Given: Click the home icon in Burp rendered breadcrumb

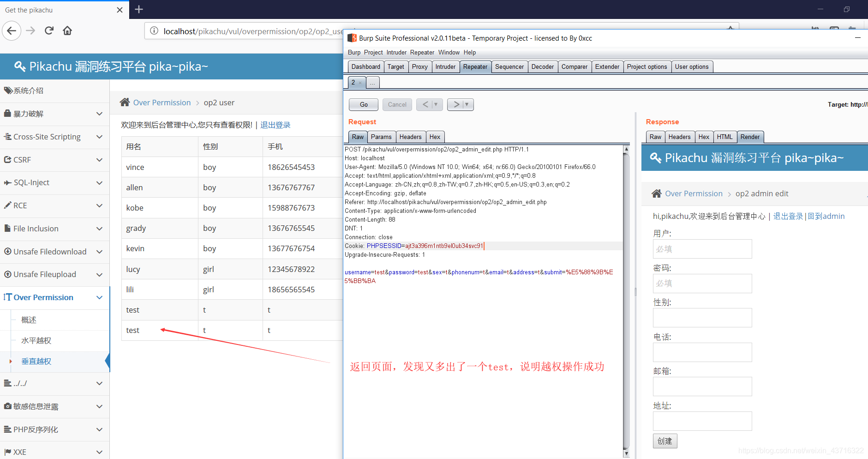Looking at the screenshot, I should (656, 193).
